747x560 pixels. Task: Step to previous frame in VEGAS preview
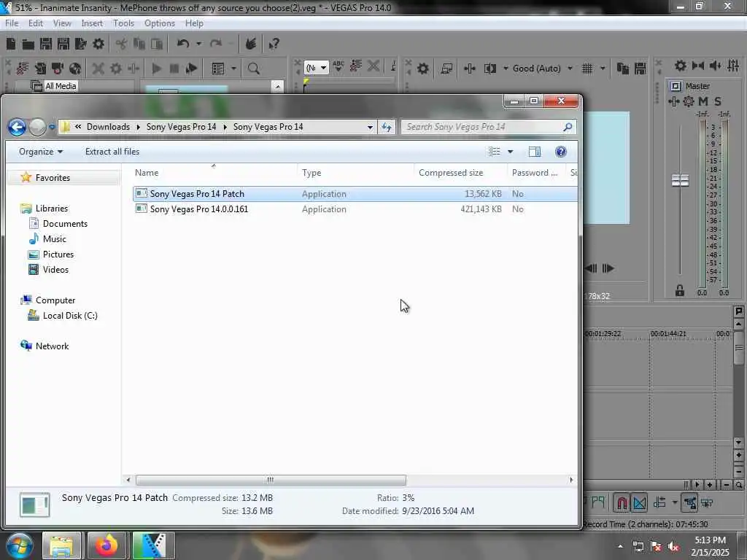coord(591,268)
